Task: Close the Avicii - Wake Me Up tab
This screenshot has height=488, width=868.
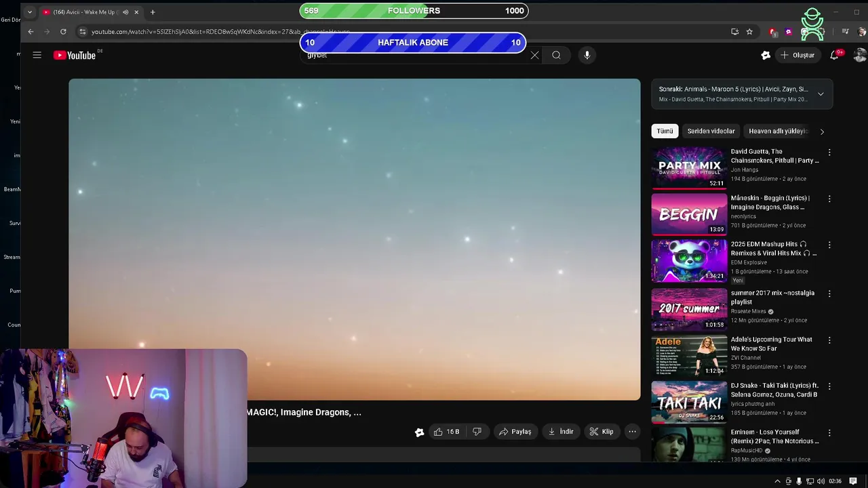Action: [136, 12]
